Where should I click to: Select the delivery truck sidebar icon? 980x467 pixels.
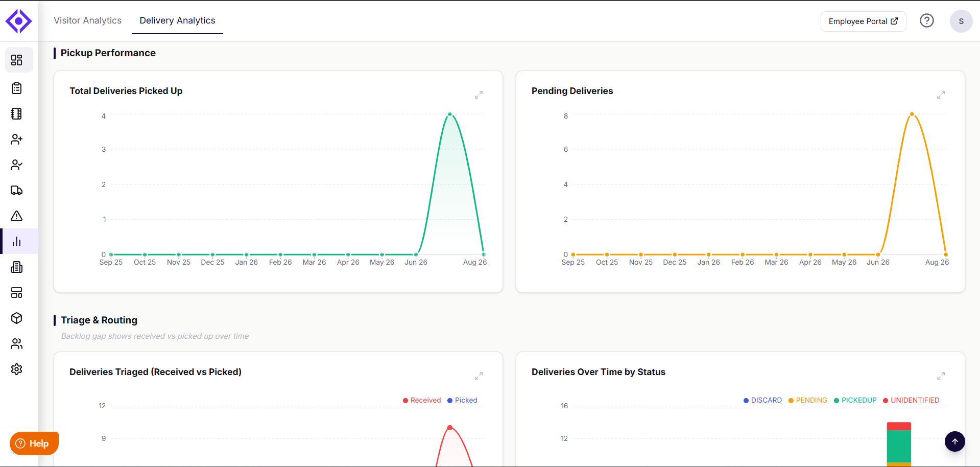(x=17, y=191)
